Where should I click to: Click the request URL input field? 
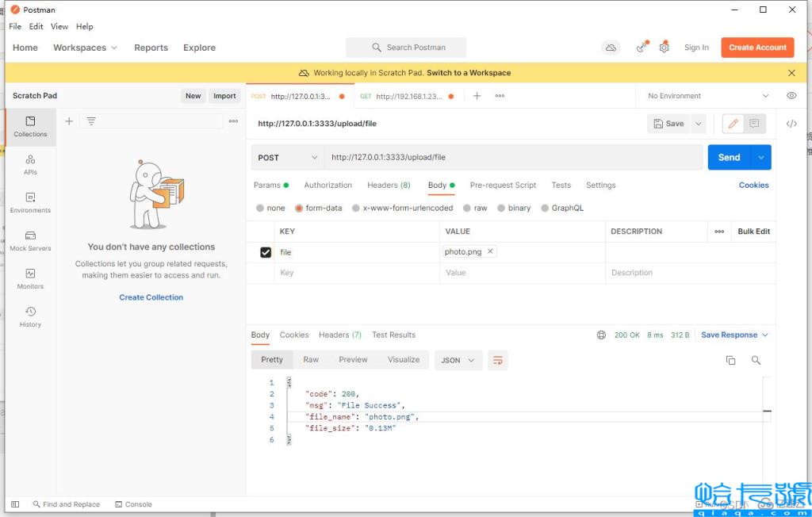tap(513, 157)
